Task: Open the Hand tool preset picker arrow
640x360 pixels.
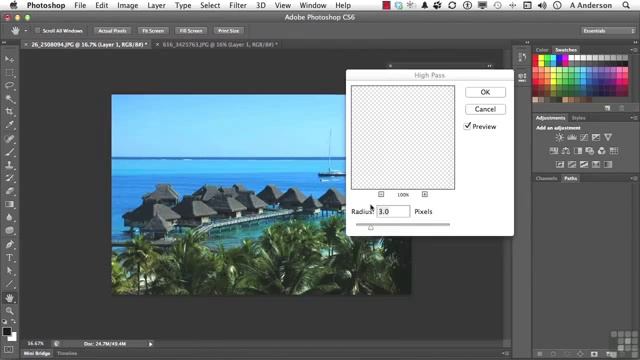Action: pos(25,31)
